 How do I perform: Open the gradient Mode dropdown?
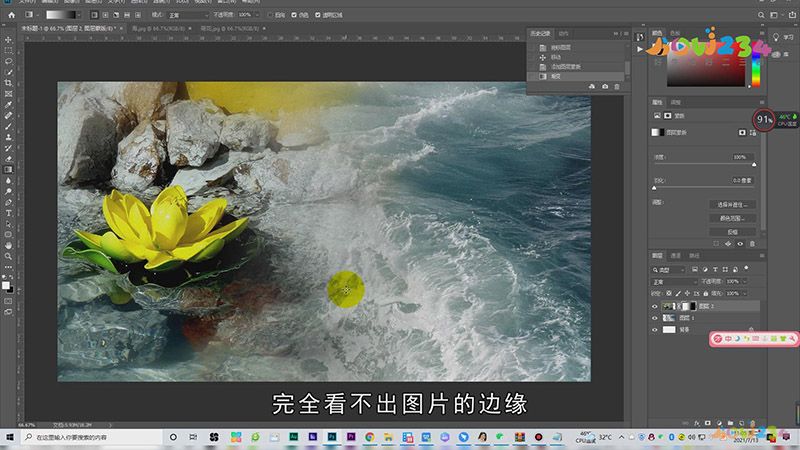click(x=188, y=15)
